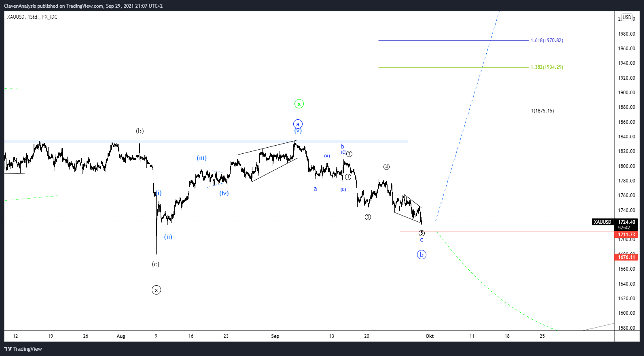
Task: Click the Aug label on time axis
Action: [121, 336]
